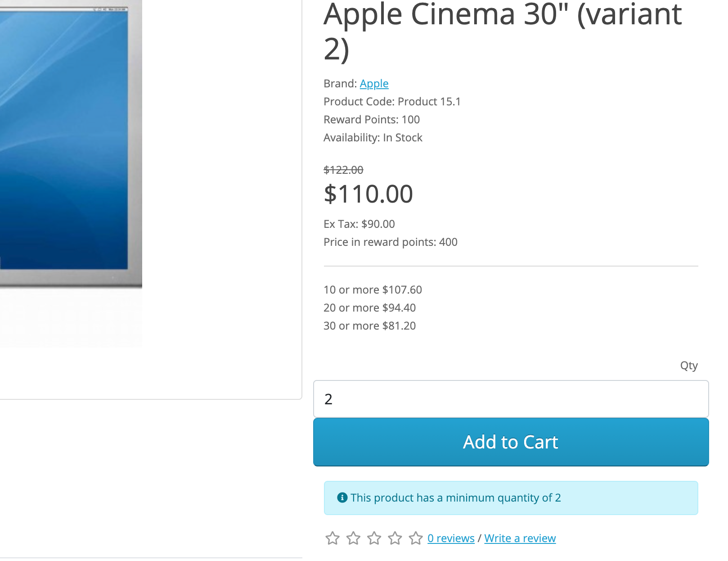
Task: Click the second rating star
Action: 353,538
